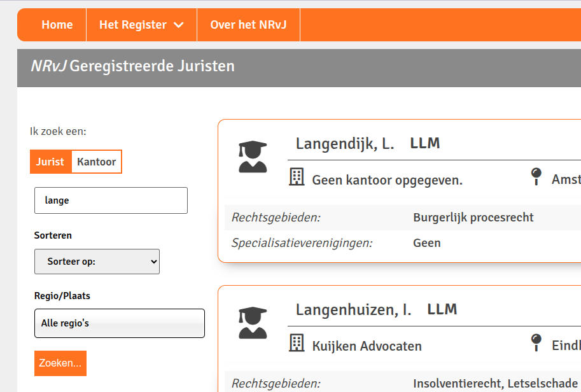Screen dimensions: 581x392
Task: Click LLM title next to Langendijk
Action: tap(424, 143)
